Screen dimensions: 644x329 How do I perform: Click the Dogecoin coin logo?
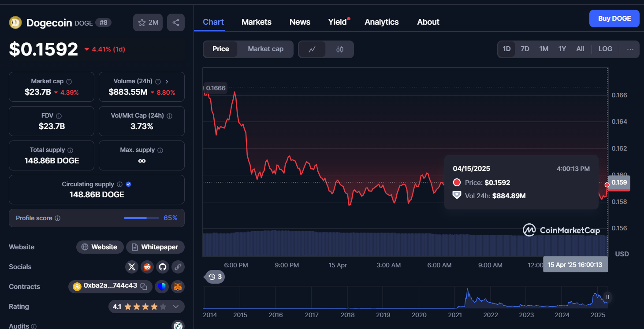click(x=15, y=22)
